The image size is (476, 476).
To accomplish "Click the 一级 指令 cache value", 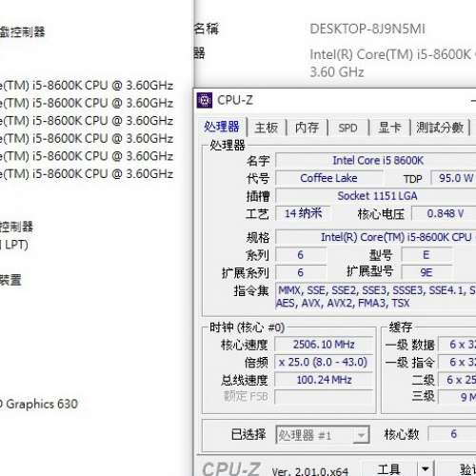I will pos(457,362).
